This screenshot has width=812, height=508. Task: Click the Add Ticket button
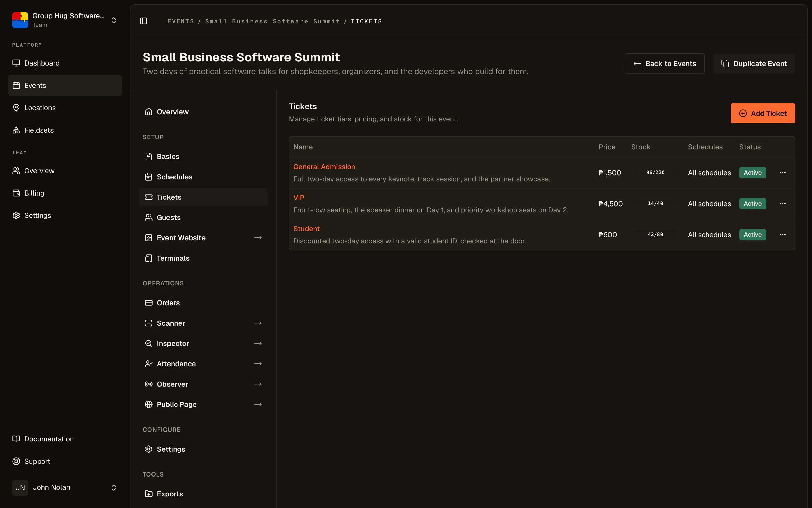(x=763, y=113)
